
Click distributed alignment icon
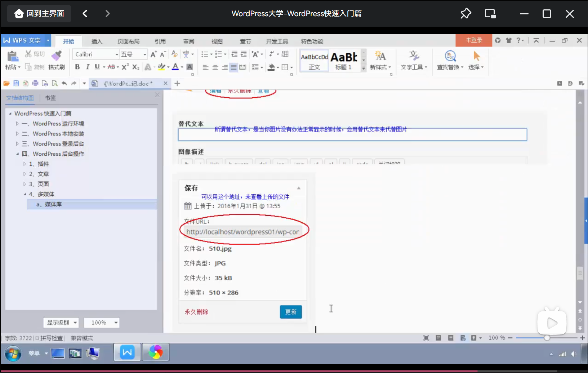[243, 67]
